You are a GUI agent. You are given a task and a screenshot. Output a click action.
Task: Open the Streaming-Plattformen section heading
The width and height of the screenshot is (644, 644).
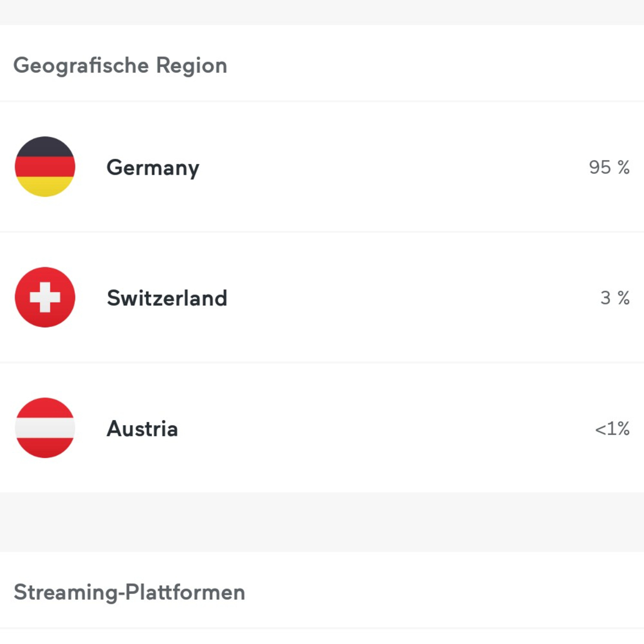[x=129, y=592]
